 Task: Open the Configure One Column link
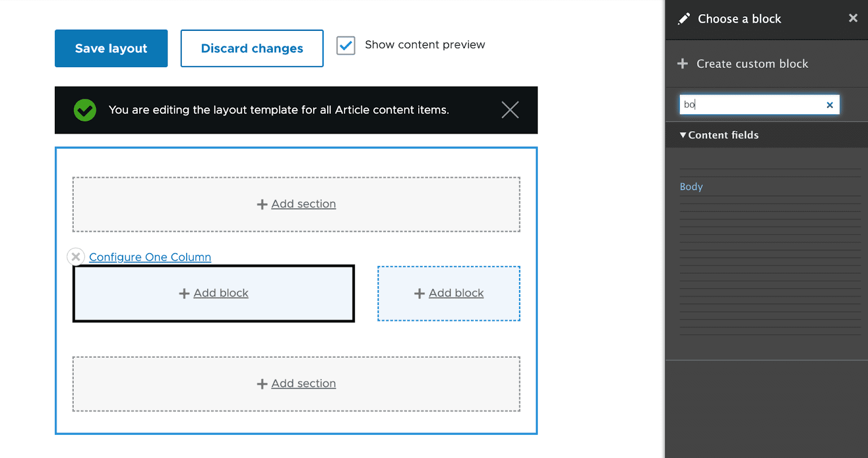(x=150, y=257)
